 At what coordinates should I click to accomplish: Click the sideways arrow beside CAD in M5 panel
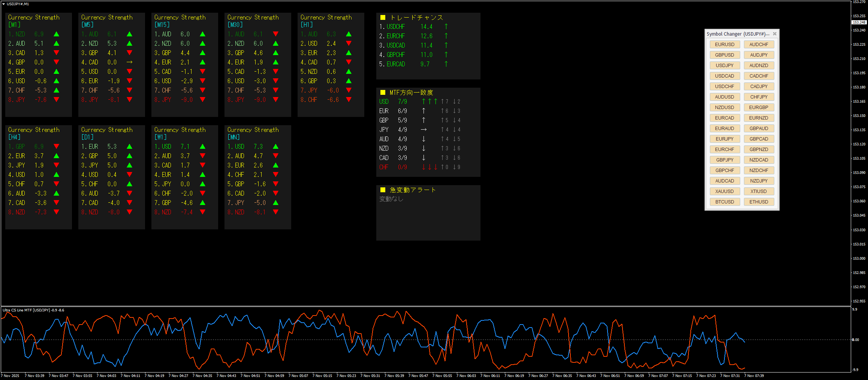[130, 62]
